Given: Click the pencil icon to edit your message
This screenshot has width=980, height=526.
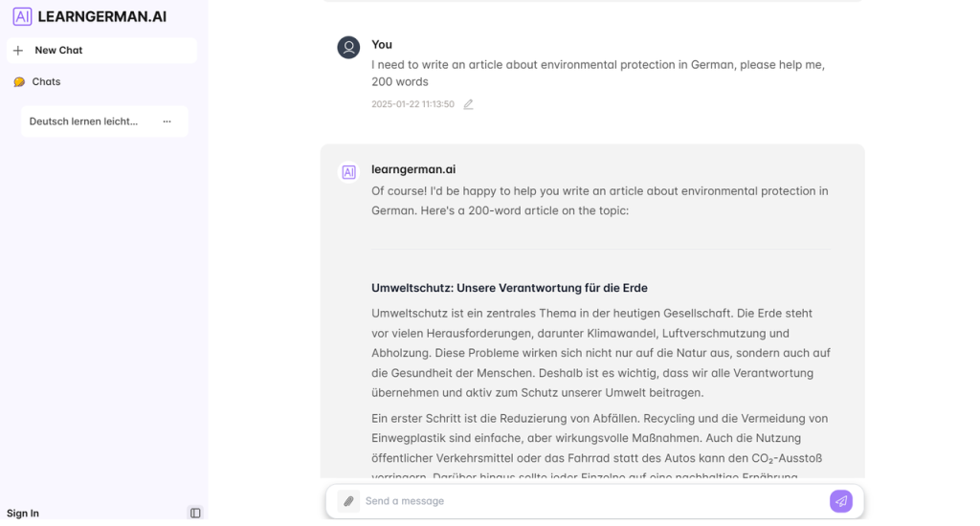Looking at the screenshot, I should [x=468, y=104].
